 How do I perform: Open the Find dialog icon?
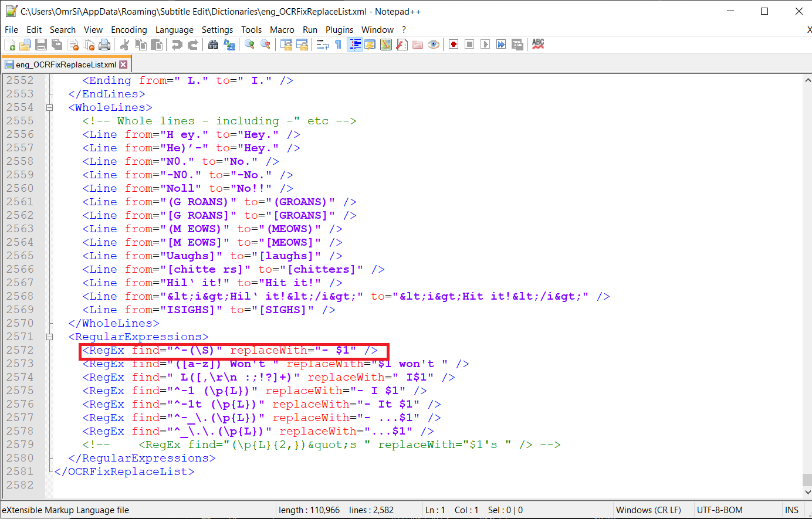(x=212, y=44)
